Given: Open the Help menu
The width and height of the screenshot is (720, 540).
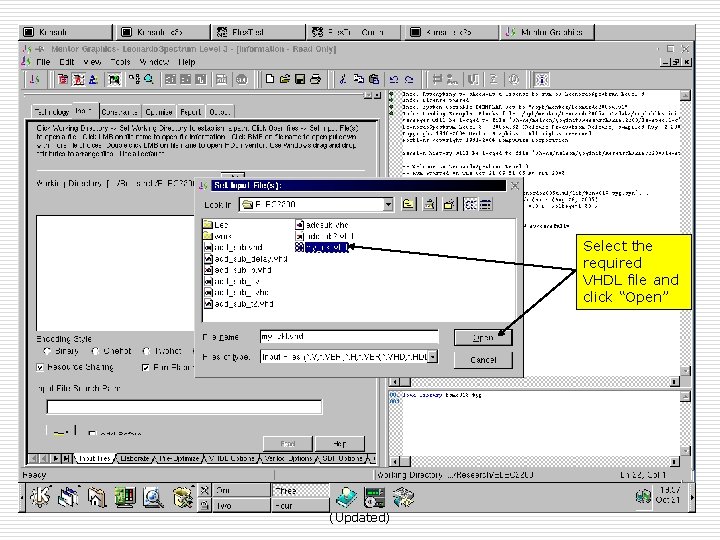Looking at the screenshot, I should coord(186,62).
